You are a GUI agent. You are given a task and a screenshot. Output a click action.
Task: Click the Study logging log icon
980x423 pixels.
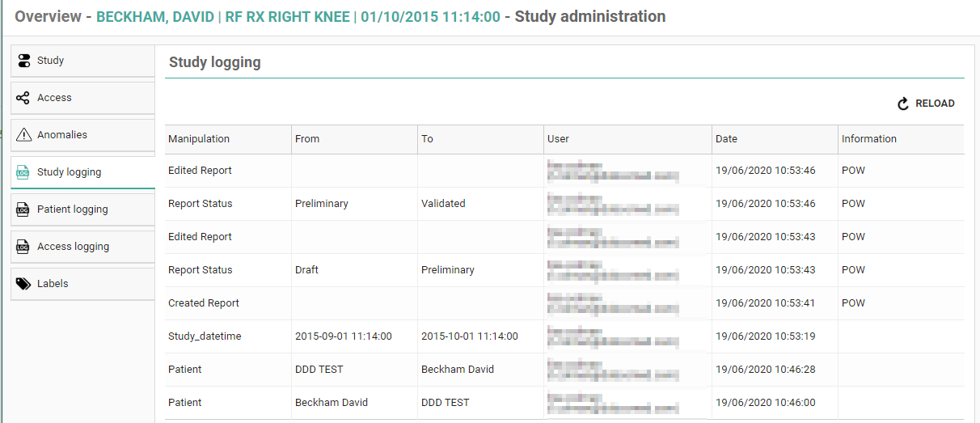(x=24, y=172)
